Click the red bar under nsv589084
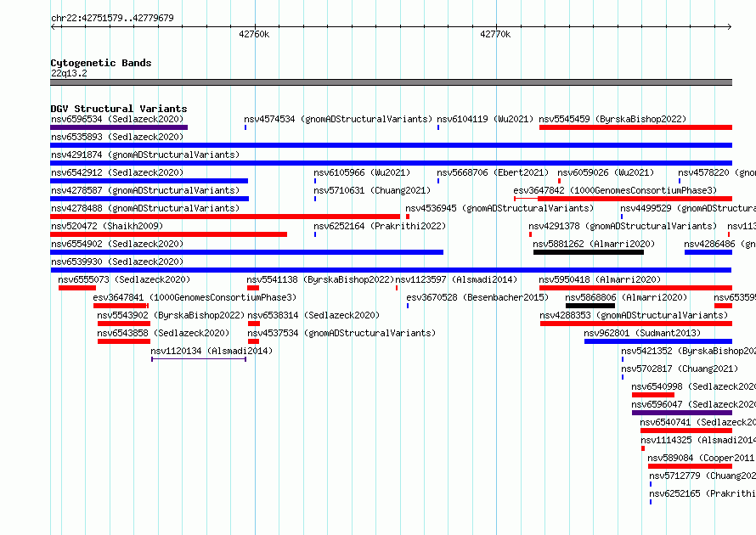756x535 pixels. (x=690, y=466)
